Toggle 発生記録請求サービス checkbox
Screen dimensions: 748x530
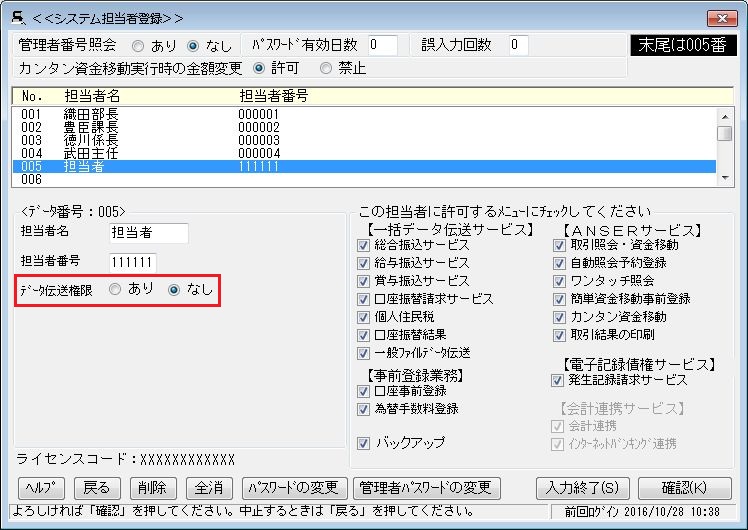(558, 380)
